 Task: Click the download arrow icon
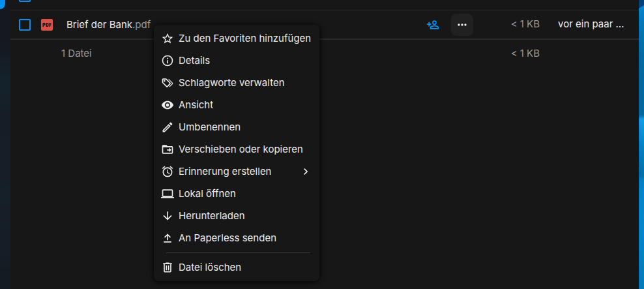[x=167, y=216]
